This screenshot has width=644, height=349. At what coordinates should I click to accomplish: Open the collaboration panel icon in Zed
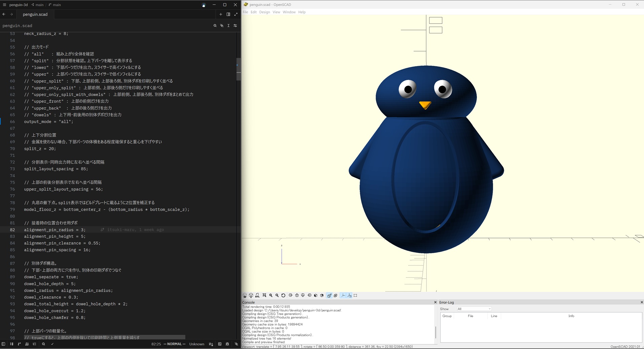pyautogui.click(x=27, y=344)
